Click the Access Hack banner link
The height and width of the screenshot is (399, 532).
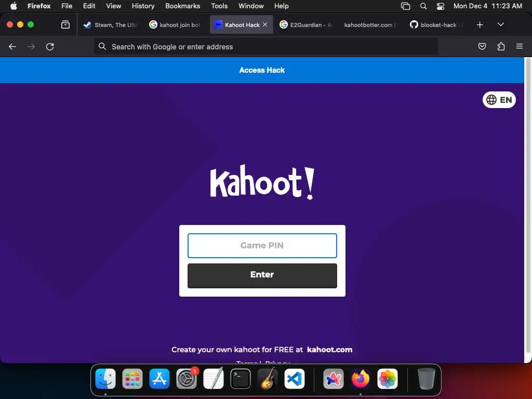click(262, 70)
